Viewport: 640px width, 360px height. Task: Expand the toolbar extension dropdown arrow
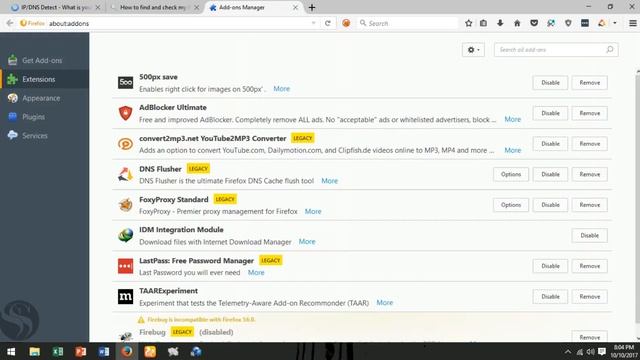tap(615, 23)
